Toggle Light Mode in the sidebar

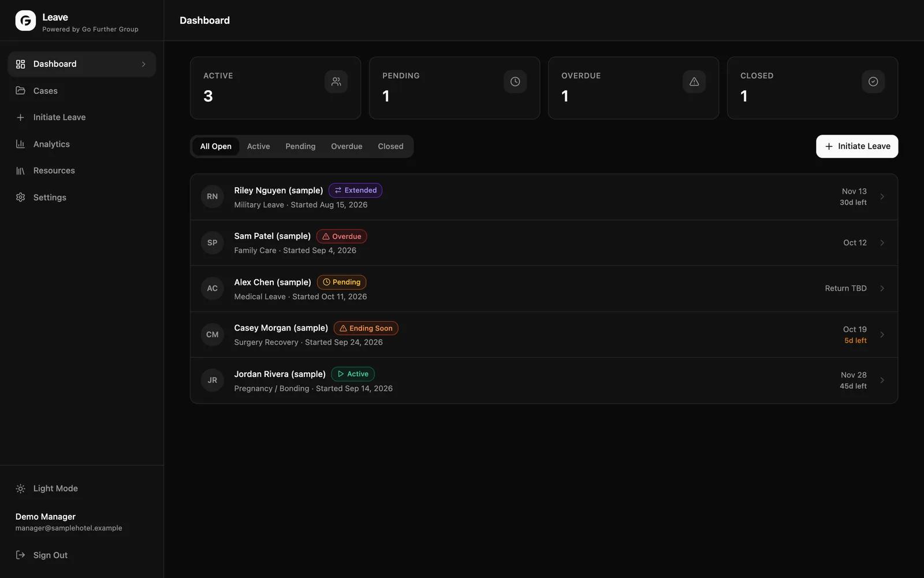82,488
